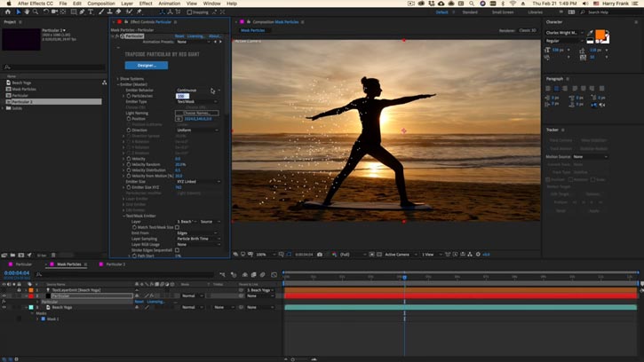Open the Emitter Type Text/Mask dropdown

pos(196,102)
